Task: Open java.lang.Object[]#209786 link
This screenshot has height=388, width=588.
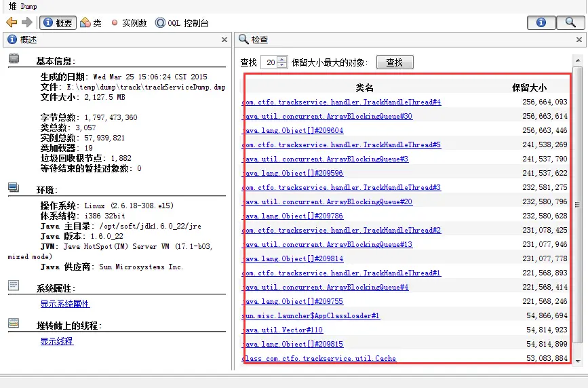Action: pyautogui.click(x=292, y=216)
